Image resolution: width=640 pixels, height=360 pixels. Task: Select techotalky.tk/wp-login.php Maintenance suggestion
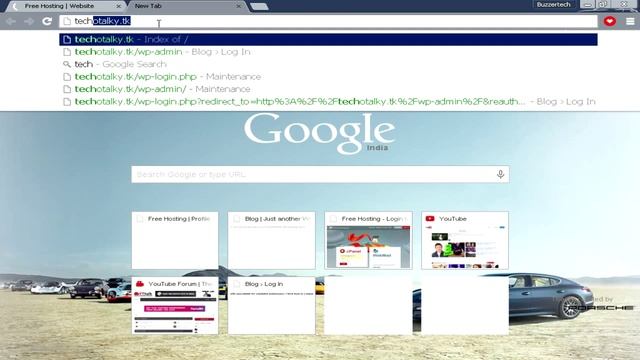tap(328, 77)
